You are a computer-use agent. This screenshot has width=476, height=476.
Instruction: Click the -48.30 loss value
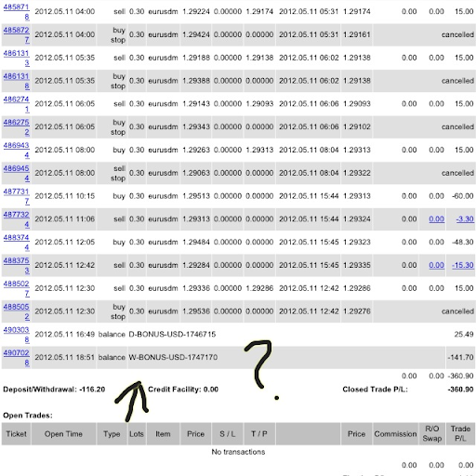463,243
